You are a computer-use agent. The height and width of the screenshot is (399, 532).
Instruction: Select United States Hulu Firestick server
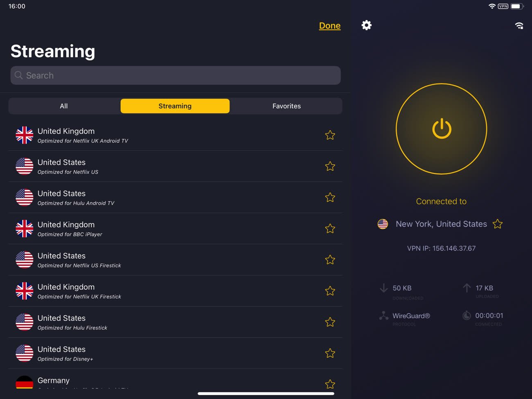click(176, 322)
